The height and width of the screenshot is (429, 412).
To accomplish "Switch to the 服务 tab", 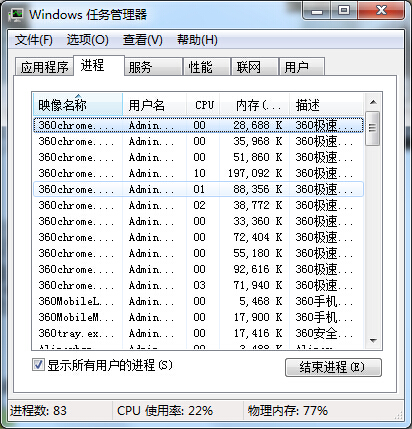I will coord(153,67).
